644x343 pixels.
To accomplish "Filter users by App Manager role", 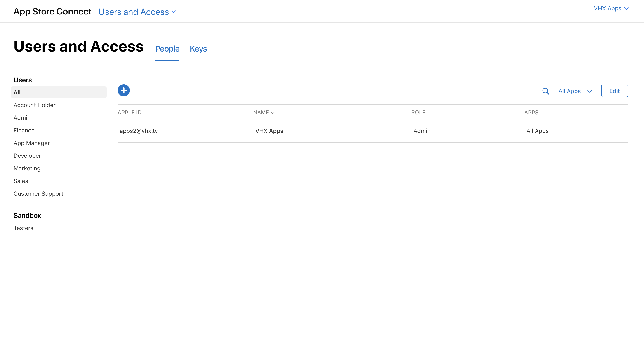I will pos(32,143).
